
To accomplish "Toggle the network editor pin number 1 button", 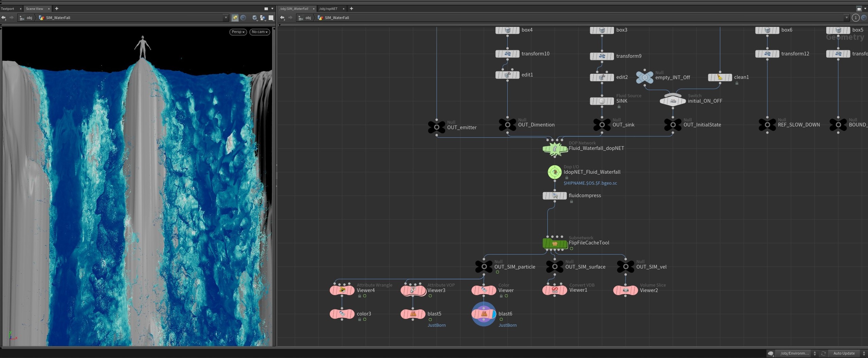I will tap(856, 18).
